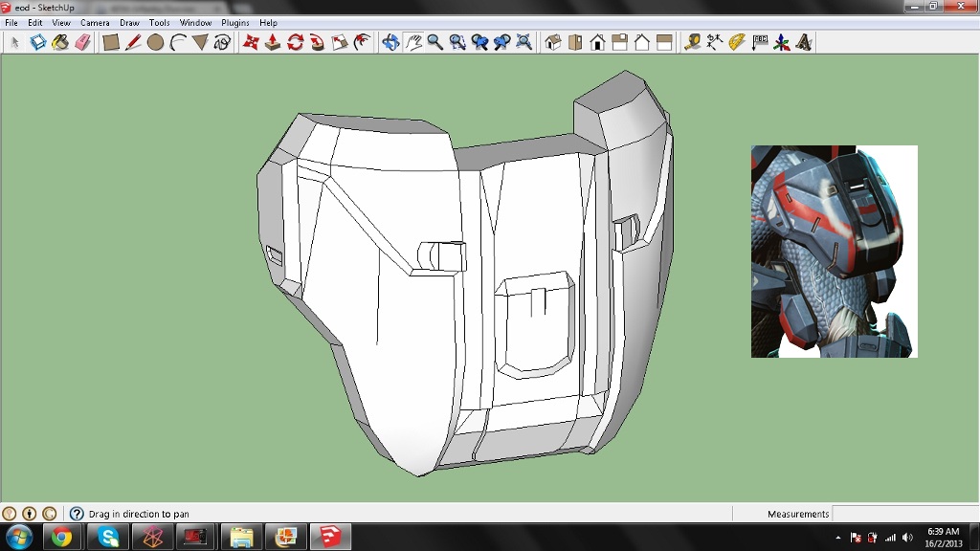Switch to the Iso standard view
Viewport: 980px width, 551px height.
pos(553,42)
